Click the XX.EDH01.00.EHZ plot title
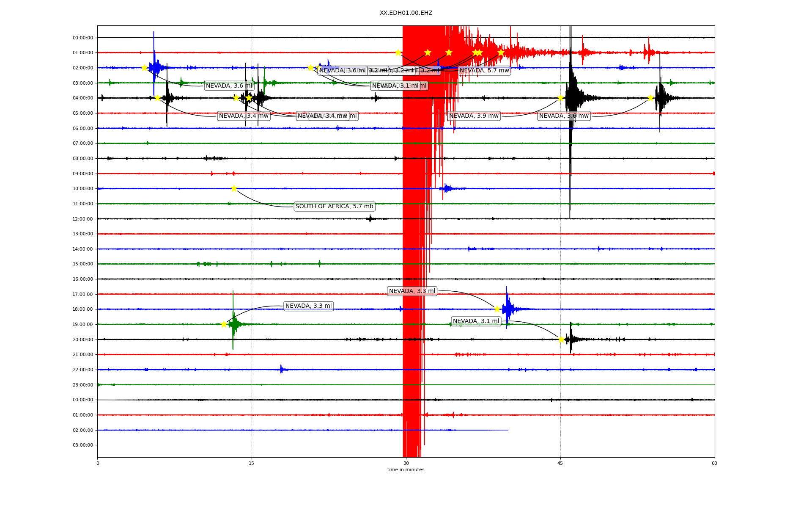Screen dimensions: 812x508 pyautogui.click(x=406, y=13)
